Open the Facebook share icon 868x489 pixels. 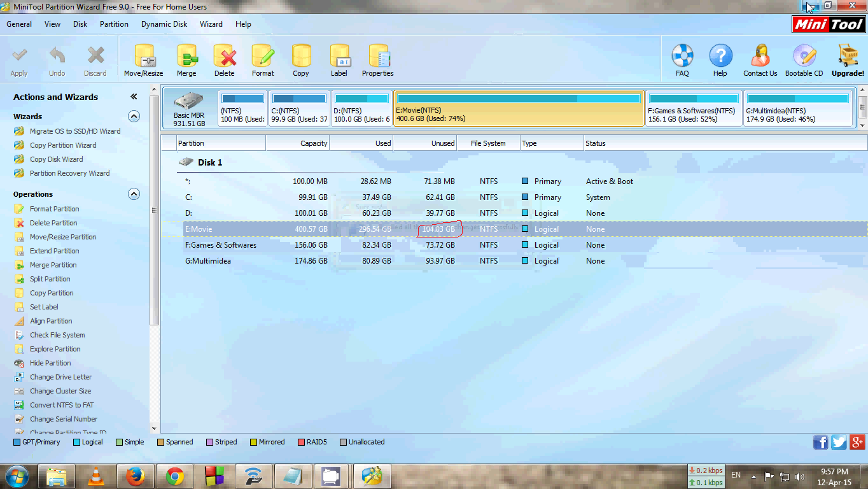click(x=821, y=442)
